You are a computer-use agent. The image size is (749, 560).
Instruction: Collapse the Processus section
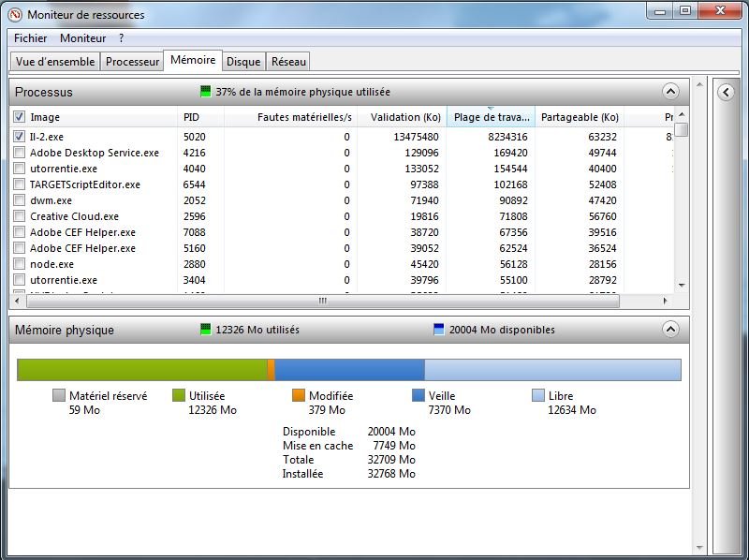669,92
